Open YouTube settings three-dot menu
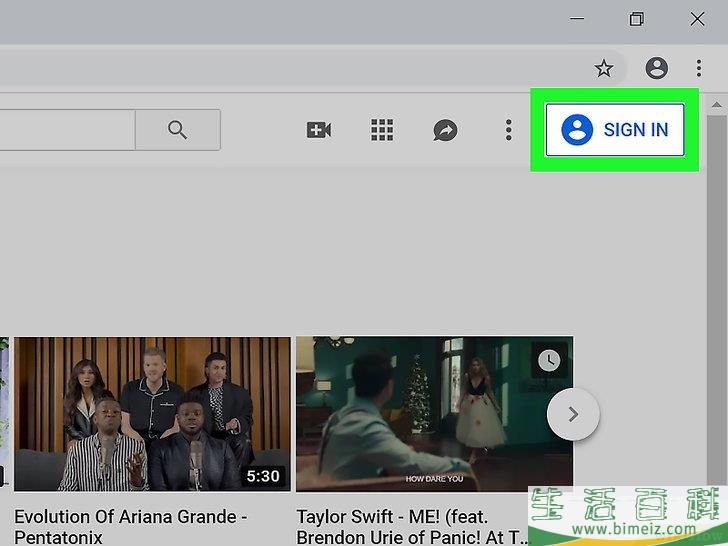728x546 pixels. point(509,130)
